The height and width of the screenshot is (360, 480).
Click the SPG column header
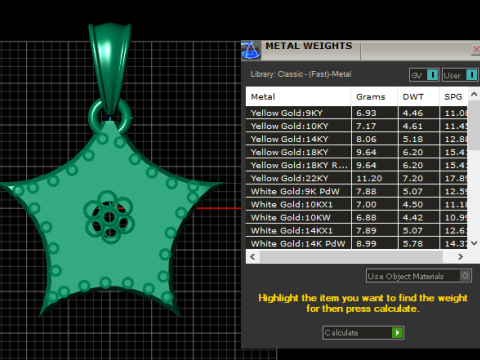coord(454,97)
